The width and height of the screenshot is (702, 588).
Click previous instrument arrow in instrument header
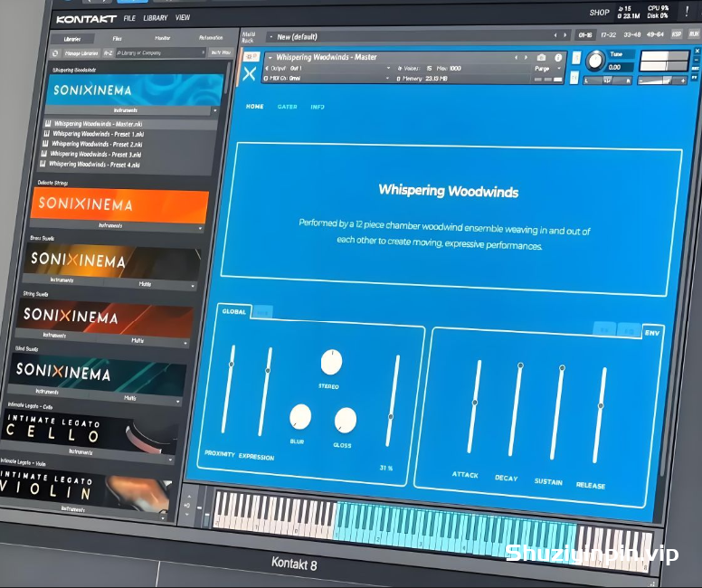click(516, 58)
